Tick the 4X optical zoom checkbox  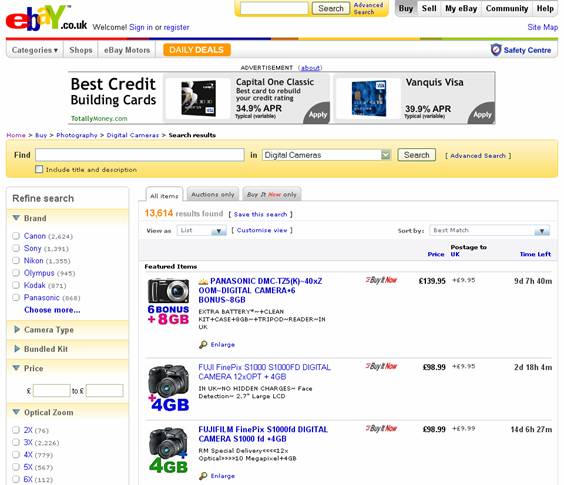pos(16,454)
